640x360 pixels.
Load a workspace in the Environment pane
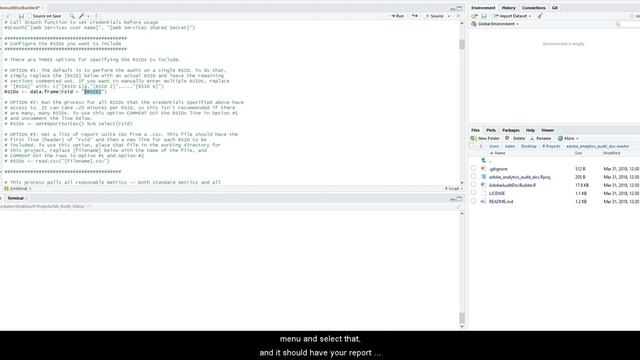coord(475,16)
